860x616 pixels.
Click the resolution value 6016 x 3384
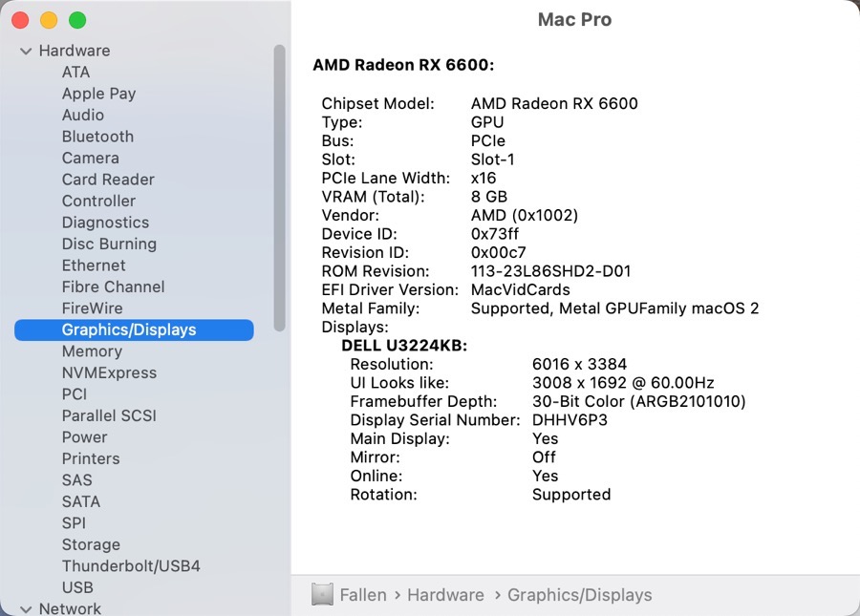click(x=579, y=364)
